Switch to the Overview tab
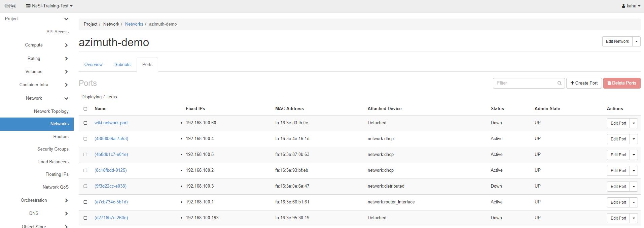Screen dimensions: 644x228 click(x=93, y=65)
